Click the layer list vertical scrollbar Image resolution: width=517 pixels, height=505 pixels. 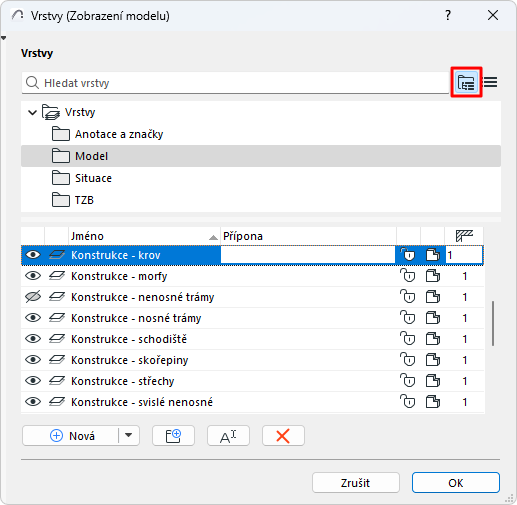[x=493, y=324]
